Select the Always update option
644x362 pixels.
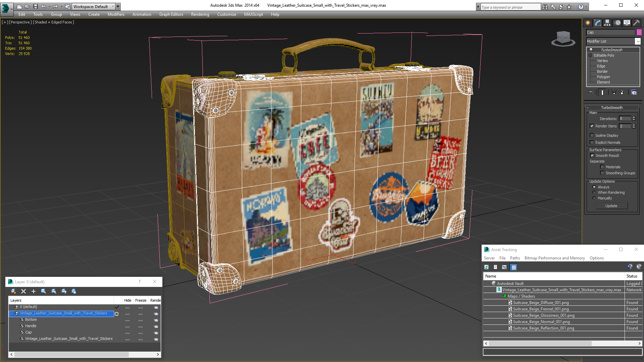[x=594, y=187]
